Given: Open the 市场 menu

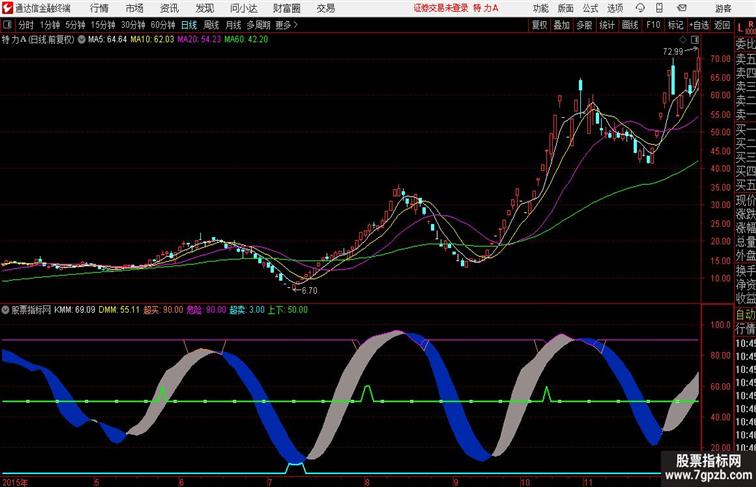Looking at the screenshot, I should point(135,8).
